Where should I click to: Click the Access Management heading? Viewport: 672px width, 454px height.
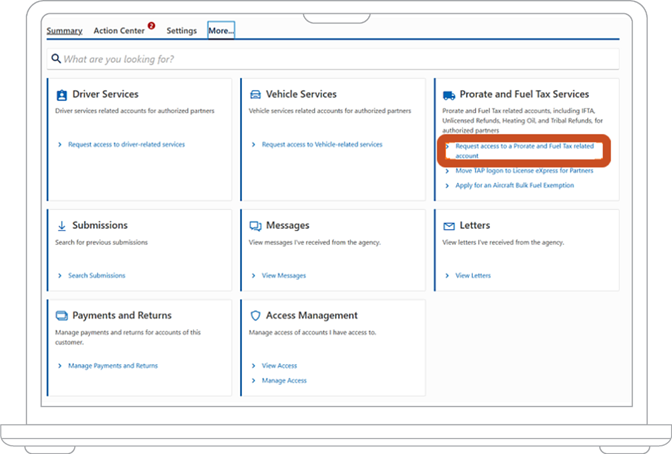coord(312,316)
